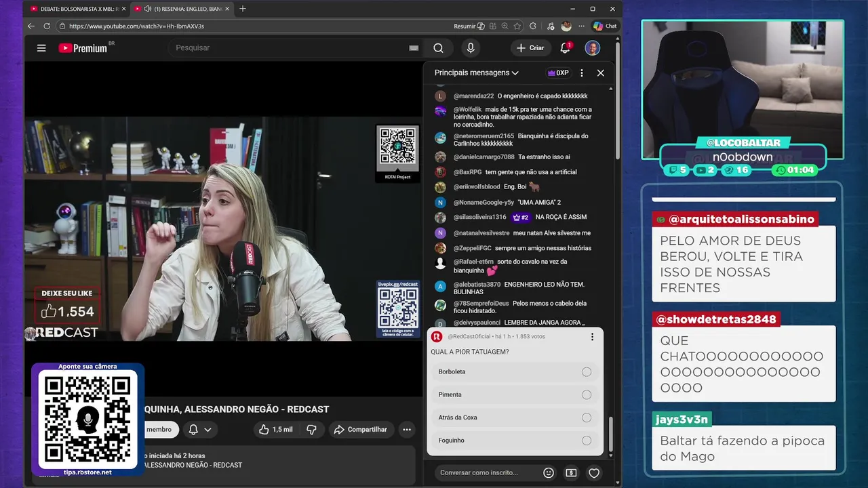Image resolution: width=868 pixels, height=488 pixels.
Task: Dislike the video with thumbs-down
Action: point(311,430)
